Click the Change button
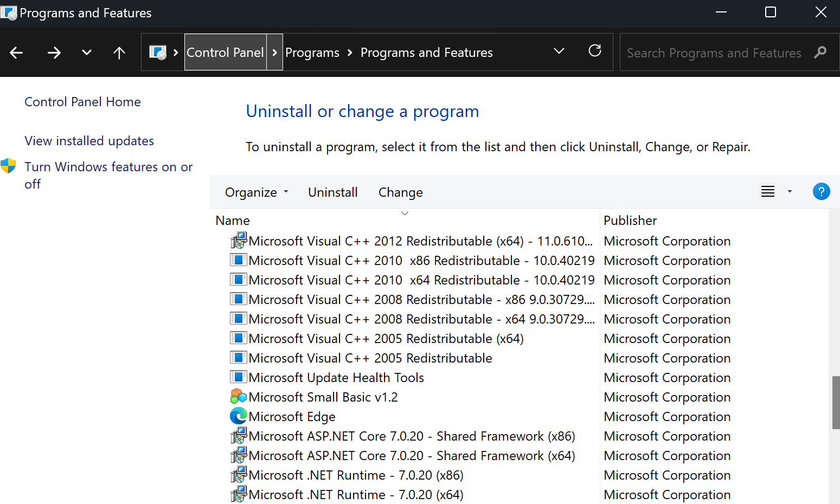This screenshot has height=504, width=840. 401,192
